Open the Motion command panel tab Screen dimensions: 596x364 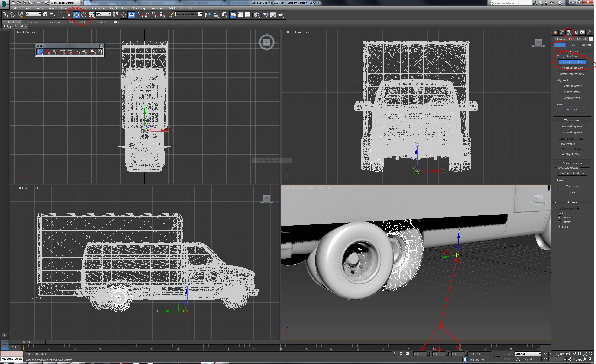coord(576,32)
